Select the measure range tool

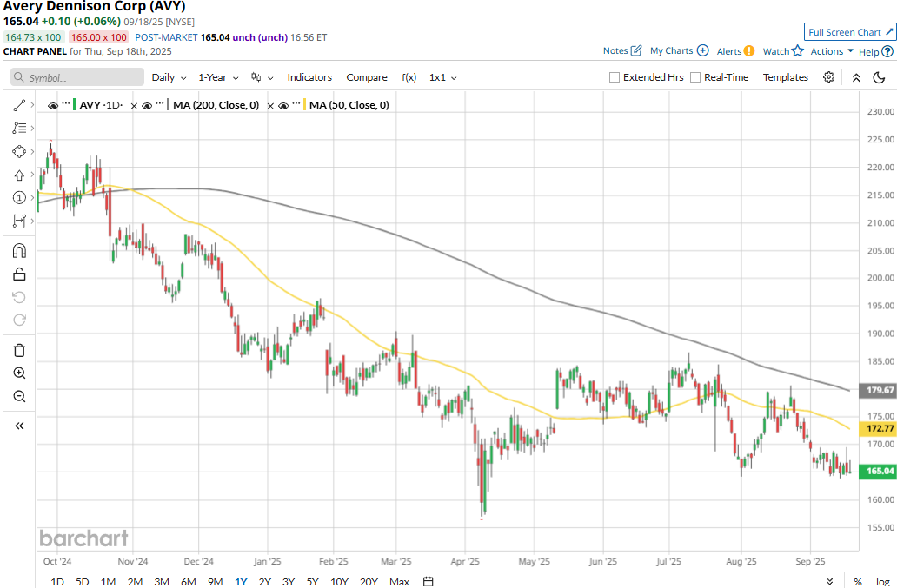(x=19, y=221)
